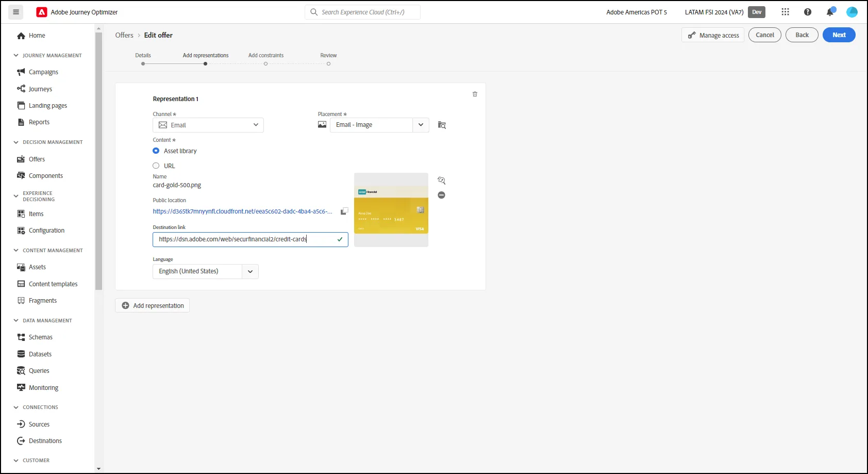Click the Back button

[802, 35]
